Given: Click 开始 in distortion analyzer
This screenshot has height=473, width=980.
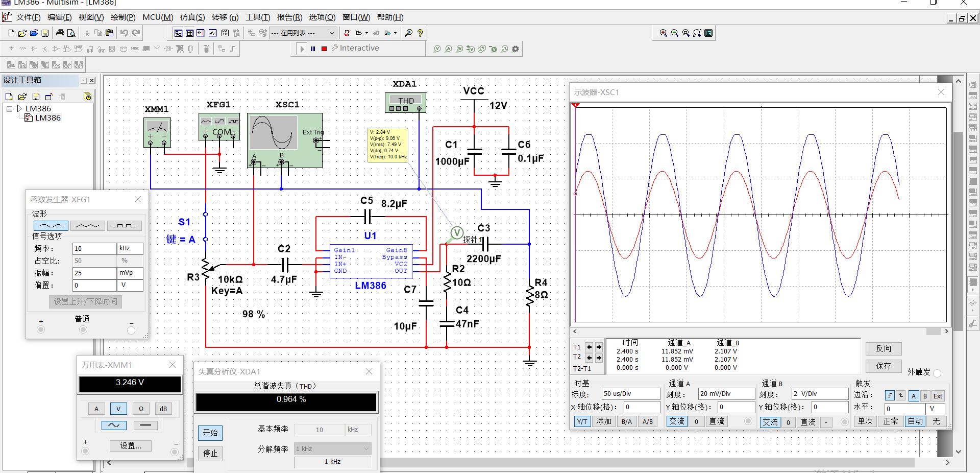Looking at the screenshot, I should [210, 433].
